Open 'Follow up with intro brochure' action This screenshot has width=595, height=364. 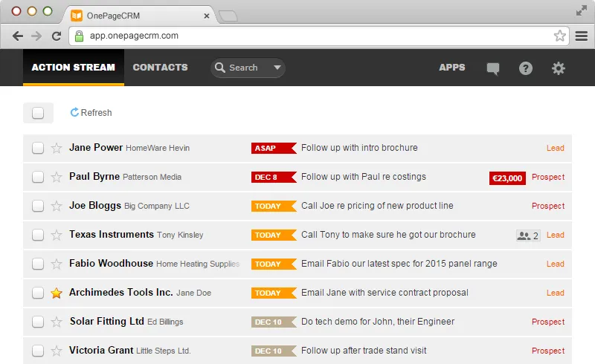(x=359, y=148)
